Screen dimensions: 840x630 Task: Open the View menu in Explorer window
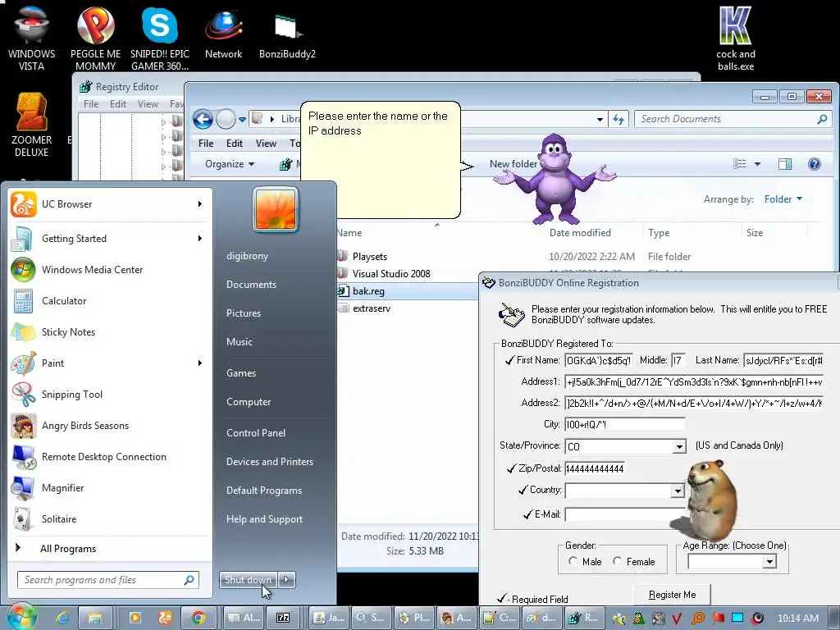[x=266, y=143]
